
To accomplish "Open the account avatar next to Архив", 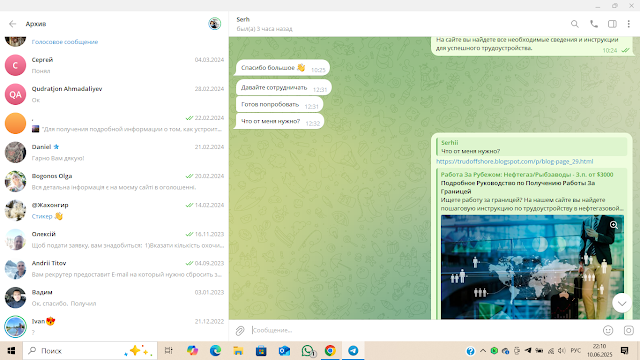I will pyautogui.click(x=214, y=24).
